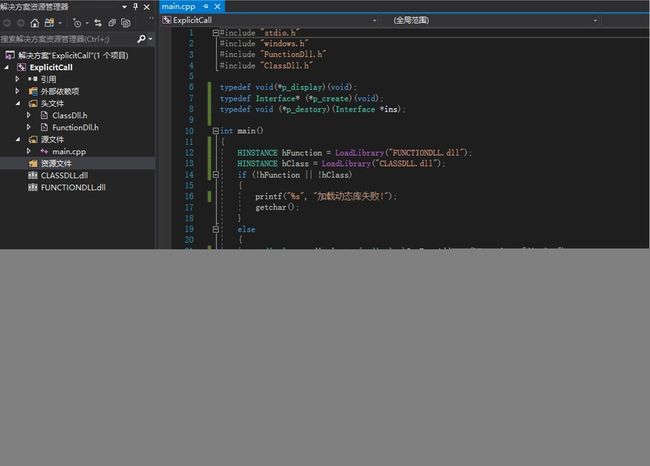Viewport: 650px width, 466px height.
Task: Expand the ClassDll.h file node
Action: point(29,115)
